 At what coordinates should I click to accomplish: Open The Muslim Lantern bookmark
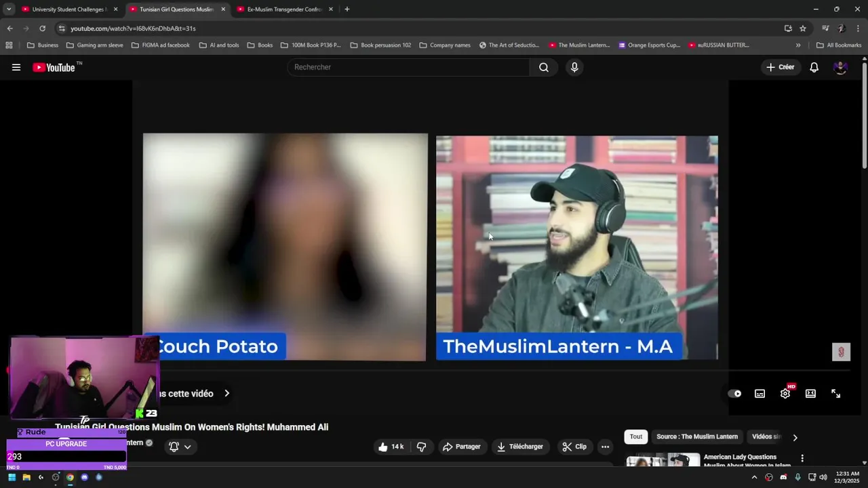coord(579,45)
